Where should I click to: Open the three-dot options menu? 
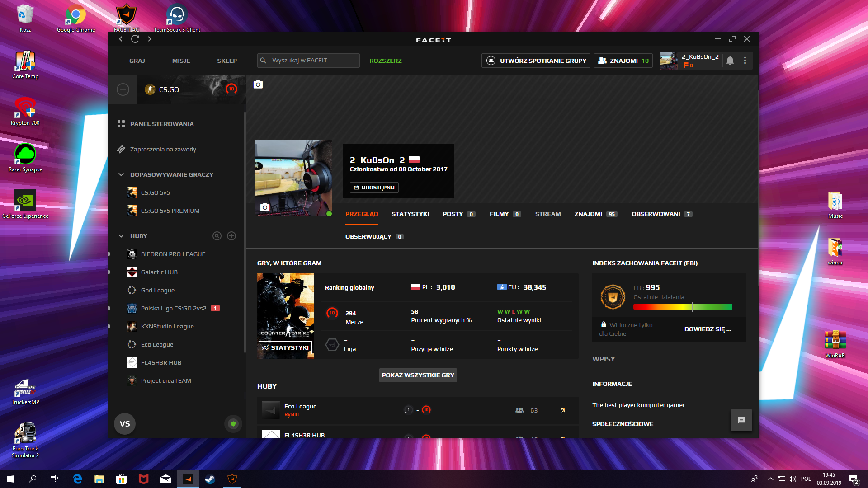[745, 61]
